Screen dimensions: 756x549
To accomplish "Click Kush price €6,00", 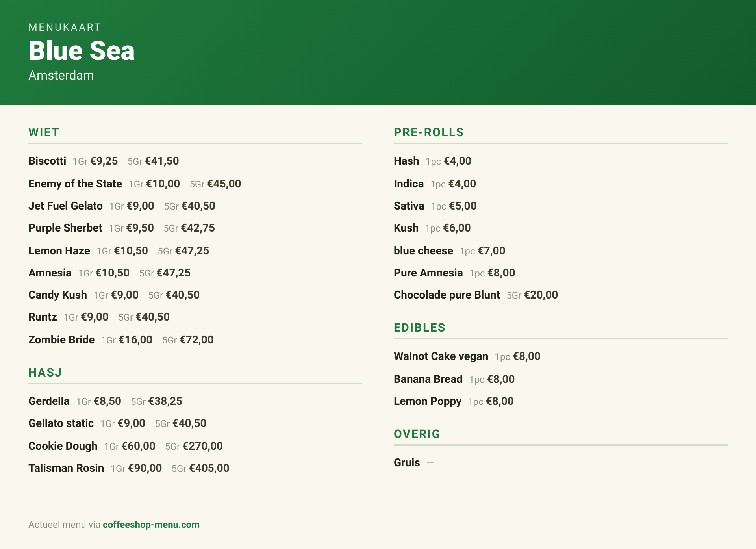I will (457, 228).
